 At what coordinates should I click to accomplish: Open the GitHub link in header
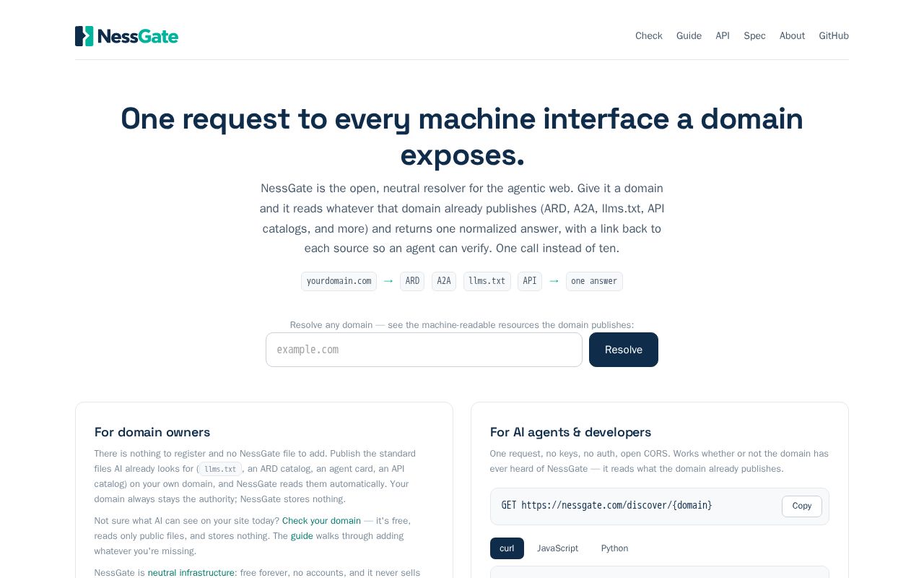[x=834, y=36]
